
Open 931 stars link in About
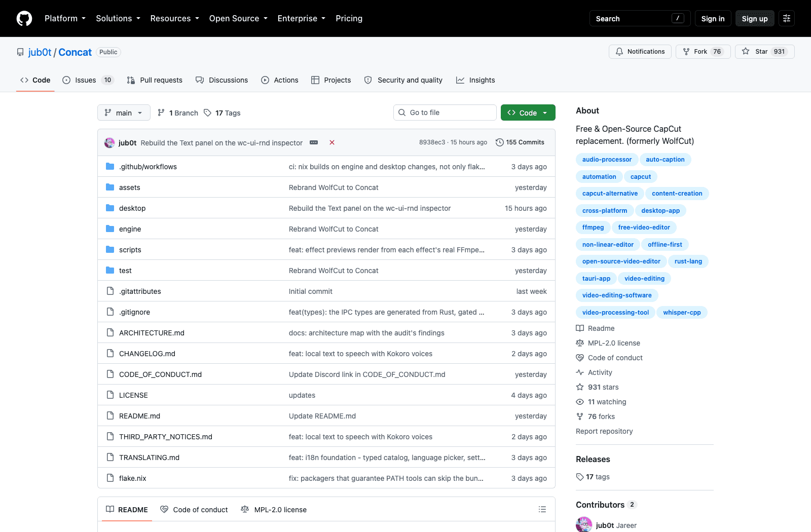point(597,387)
